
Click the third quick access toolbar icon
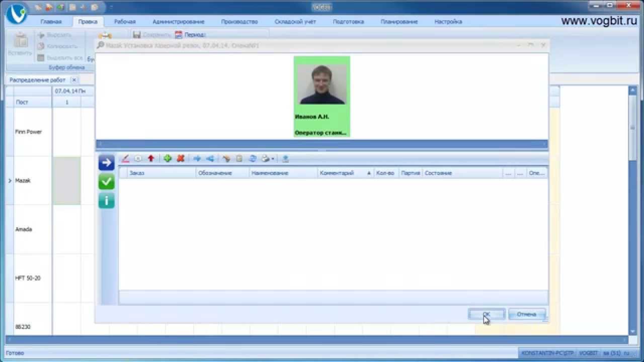60,7
